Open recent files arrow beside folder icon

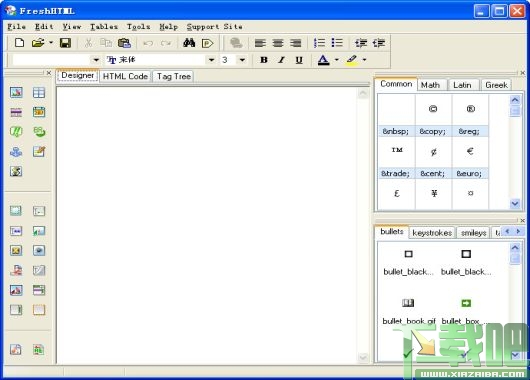pyautogui.click(x=51, y=43)
